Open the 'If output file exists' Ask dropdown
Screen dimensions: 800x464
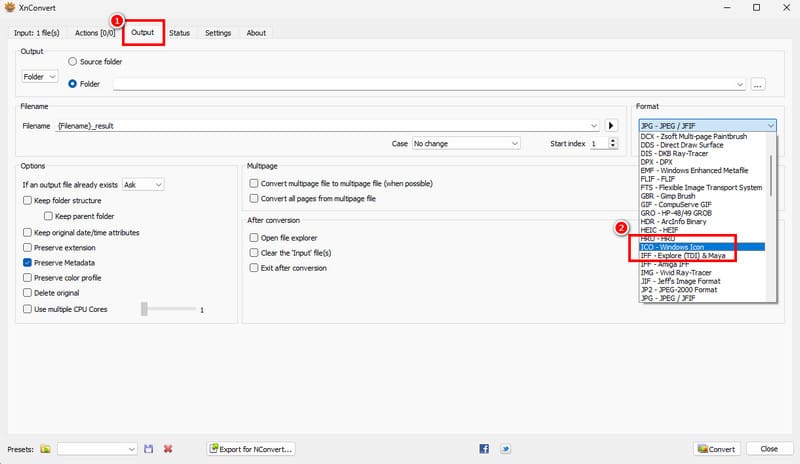point(143,185)
